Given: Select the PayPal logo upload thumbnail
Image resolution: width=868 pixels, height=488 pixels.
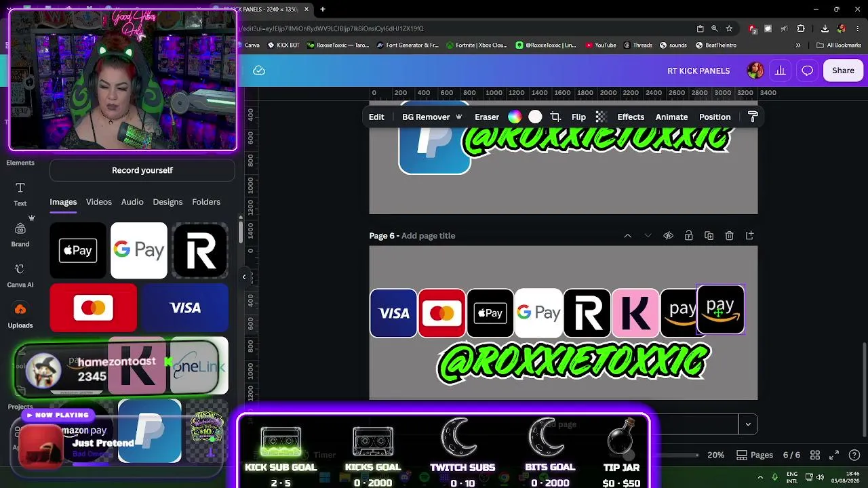Looking at the screenshot, I should [x=149, y=431].
